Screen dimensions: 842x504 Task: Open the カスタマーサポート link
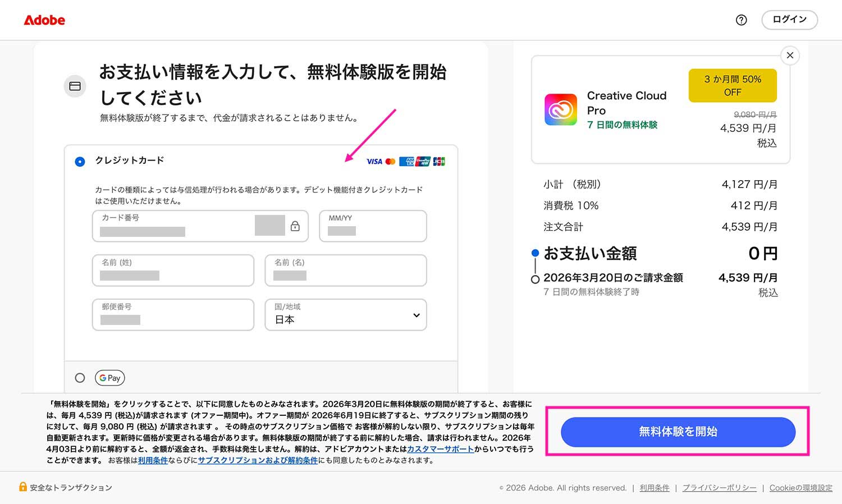tap(440, 449)
